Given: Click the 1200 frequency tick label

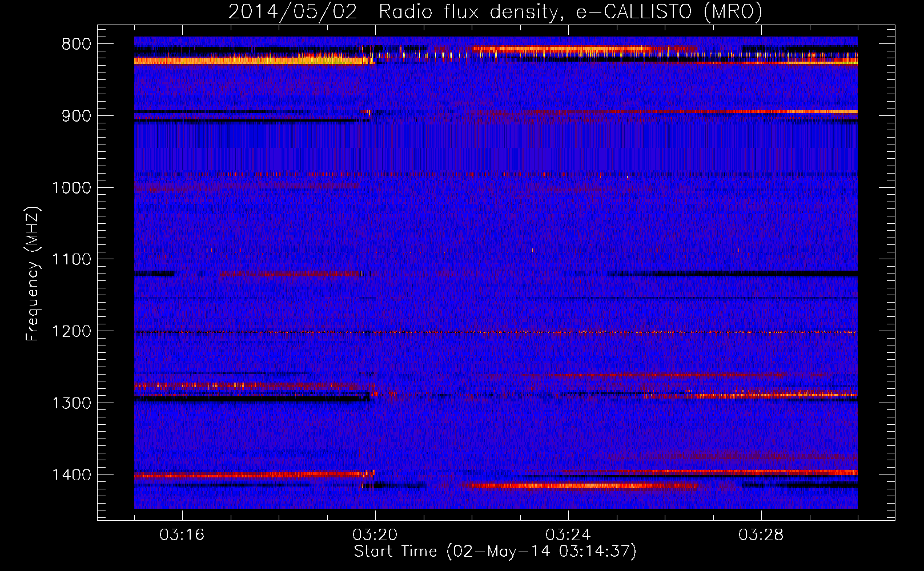Looking at the screenshot, I should pyautogui.click(x=71, y=332).
